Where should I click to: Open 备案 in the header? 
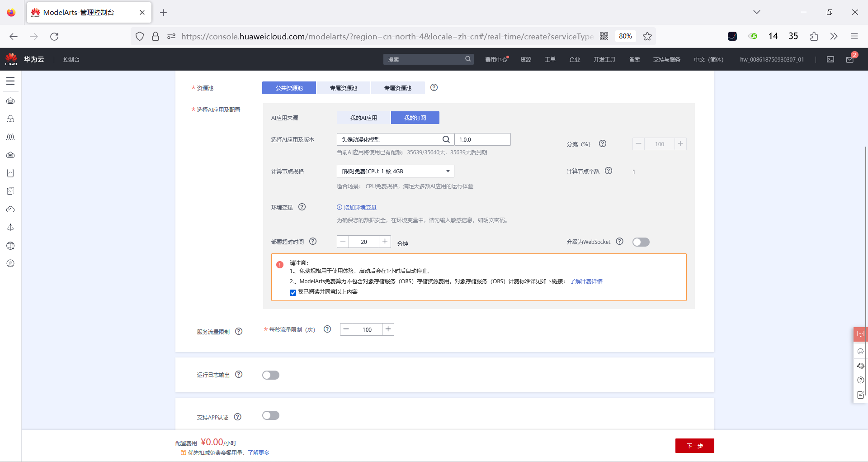click(x=634, y=60)
